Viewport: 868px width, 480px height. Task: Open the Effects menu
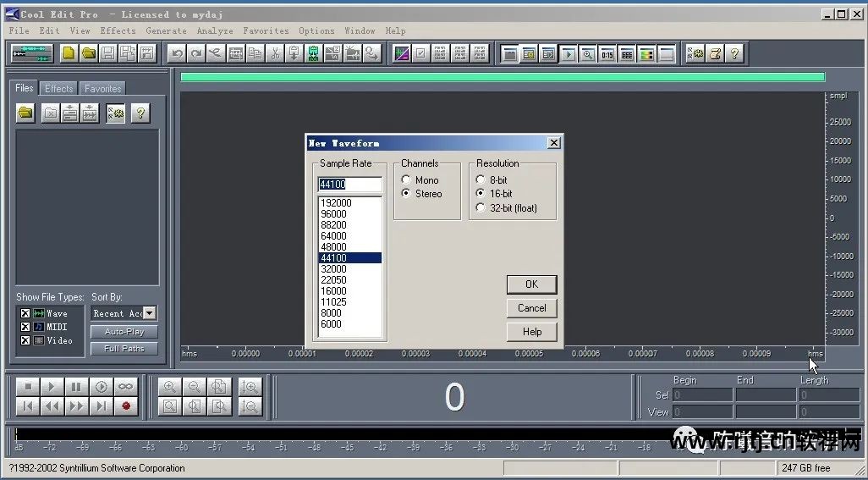point(118,30)
